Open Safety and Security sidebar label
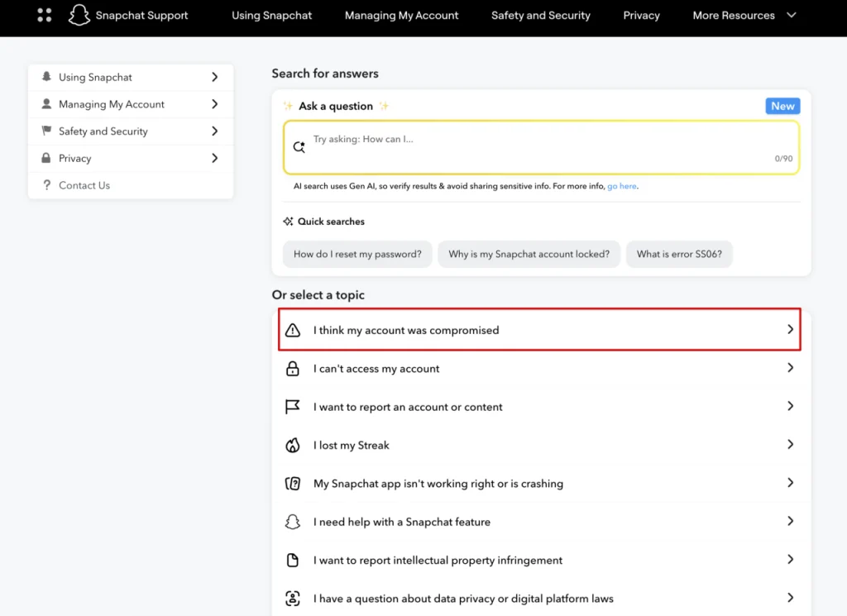The width and height of the screenshot is (847, 616). pyautogui.click(x=103, y=131)
